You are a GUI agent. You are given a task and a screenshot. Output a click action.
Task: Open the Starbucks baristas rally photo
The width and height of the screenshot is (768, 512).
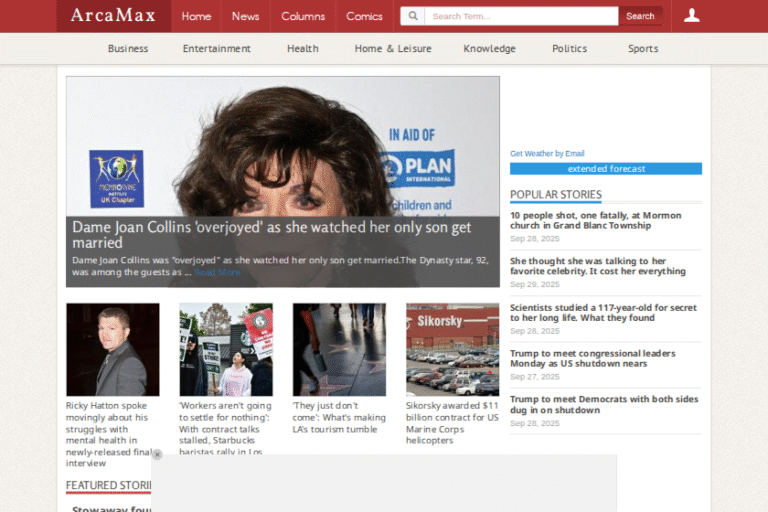[x=226, y=349]
